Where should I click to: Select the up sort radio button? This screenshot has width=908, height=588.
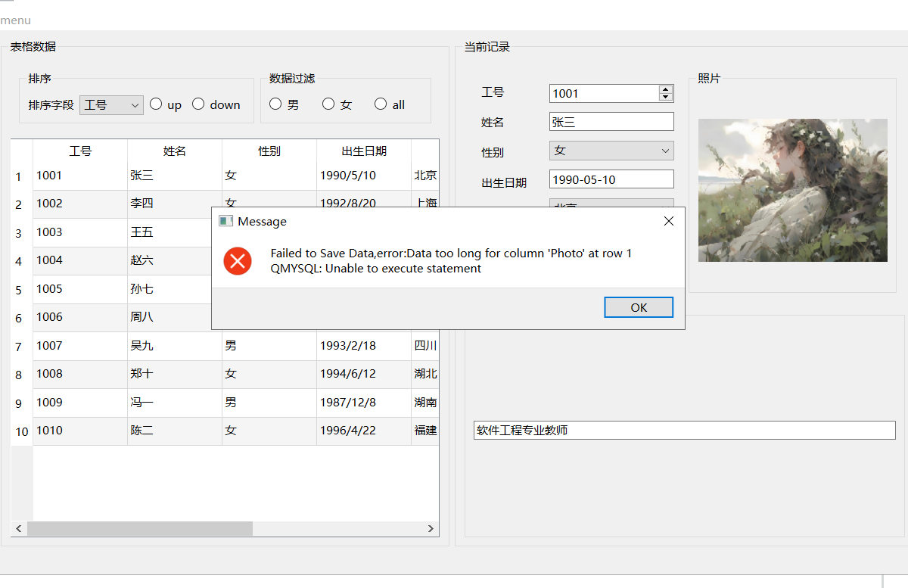coord(166,104)
